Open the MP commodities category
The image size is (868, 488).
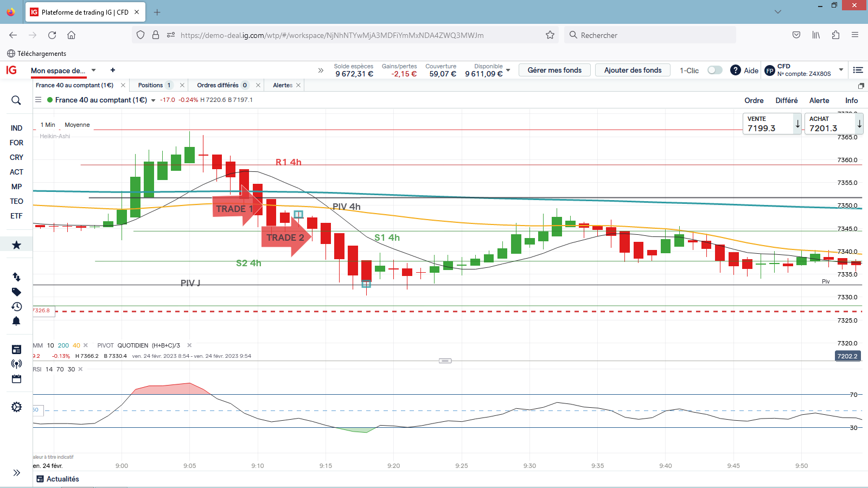click(x=16, y=187)
